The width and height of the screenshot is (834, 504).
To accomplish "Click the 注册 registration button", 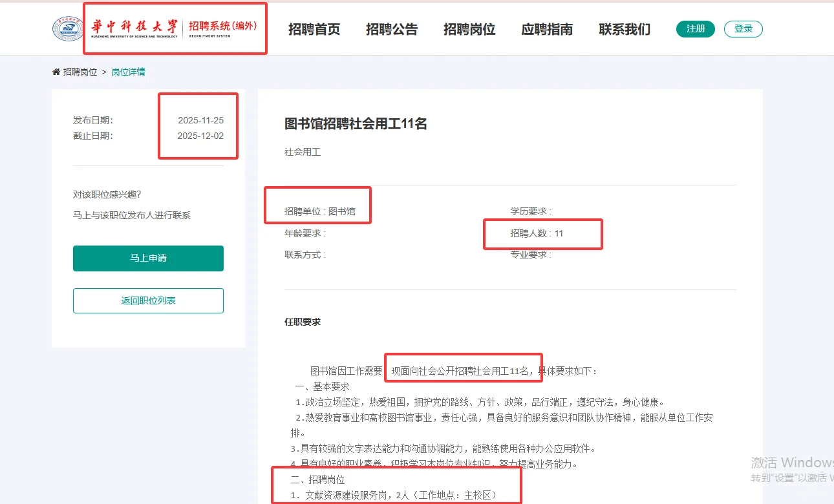I will (695, 29).
